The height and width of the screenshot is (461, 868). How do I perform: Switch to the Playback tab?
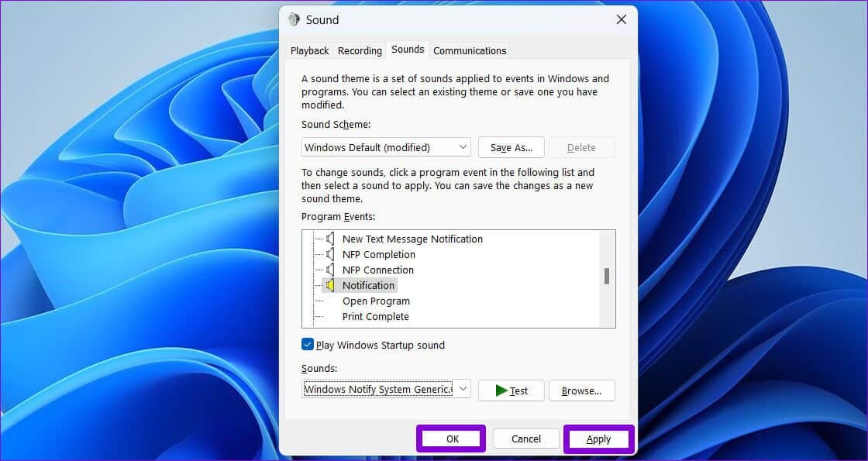point(309,50)
